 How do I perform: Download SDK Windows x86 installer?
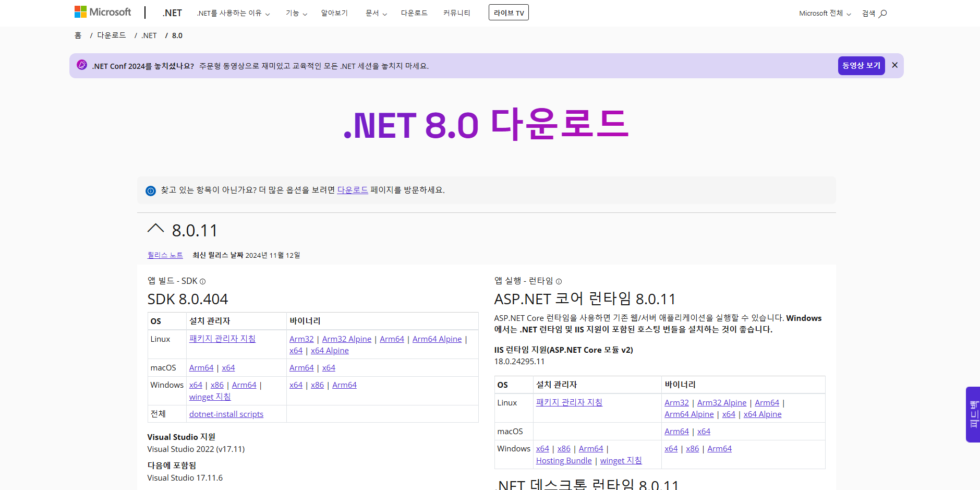point(217,385)
